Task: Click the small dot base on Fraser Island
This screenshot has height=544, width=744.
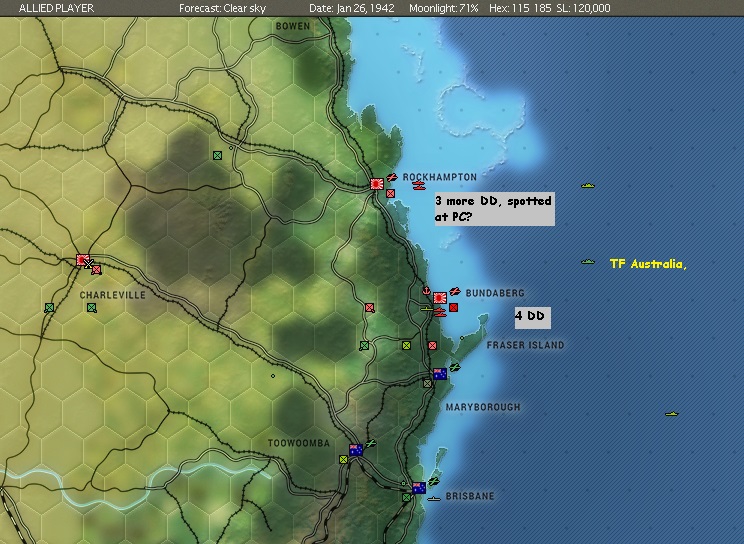Action: [x=462, y=338]
